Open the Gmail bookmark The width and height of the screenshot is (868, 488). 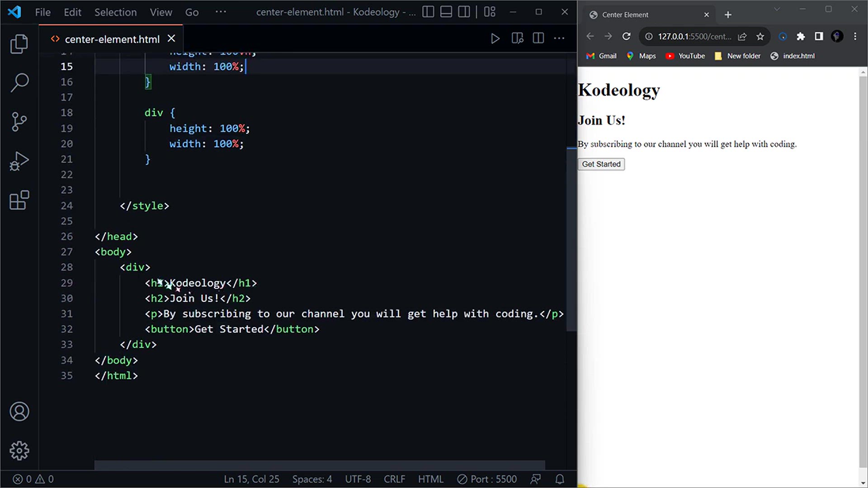coord(602,56)
